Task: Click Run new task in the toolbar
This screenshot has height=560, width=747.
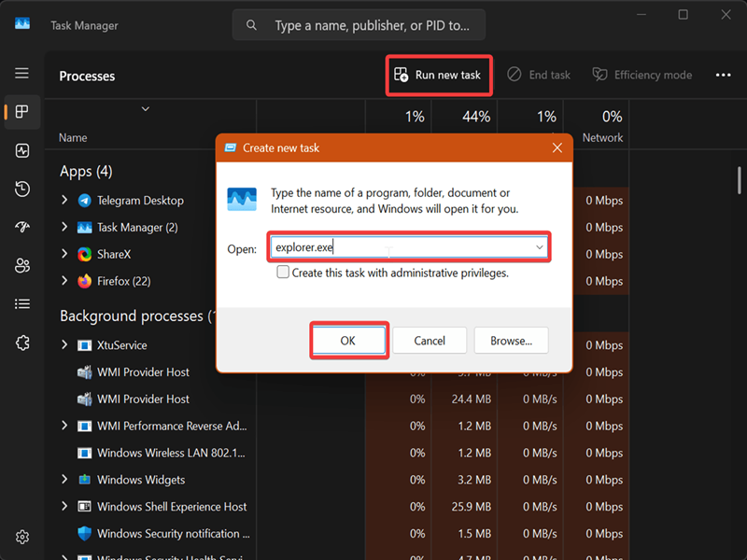Action: pyautogui.click(x=439, y=76)
